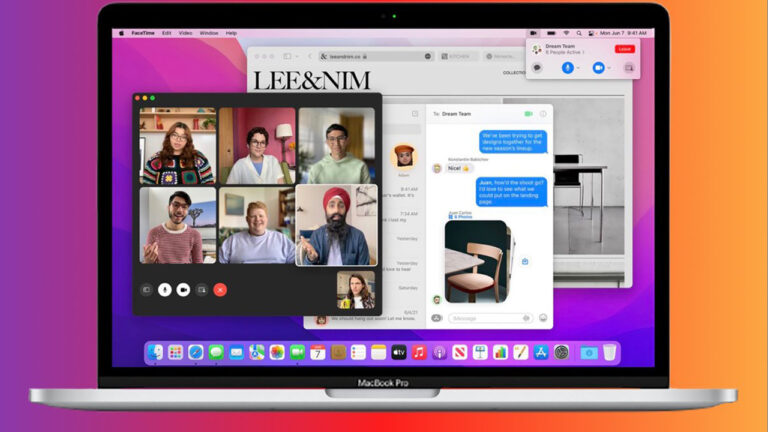The image size is (768, 432).
Task: Open the Edit menu
Action: (x=167, y=33)
